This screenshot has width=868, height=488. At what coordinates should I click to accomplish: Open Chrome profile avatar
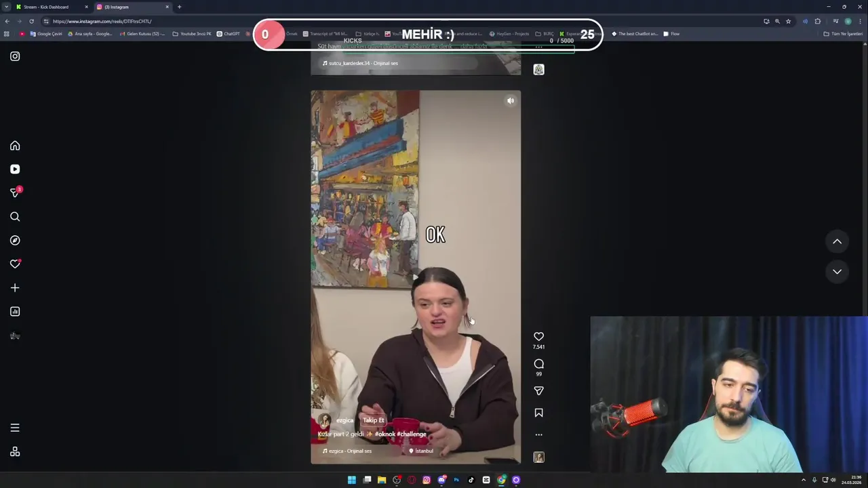848,21
